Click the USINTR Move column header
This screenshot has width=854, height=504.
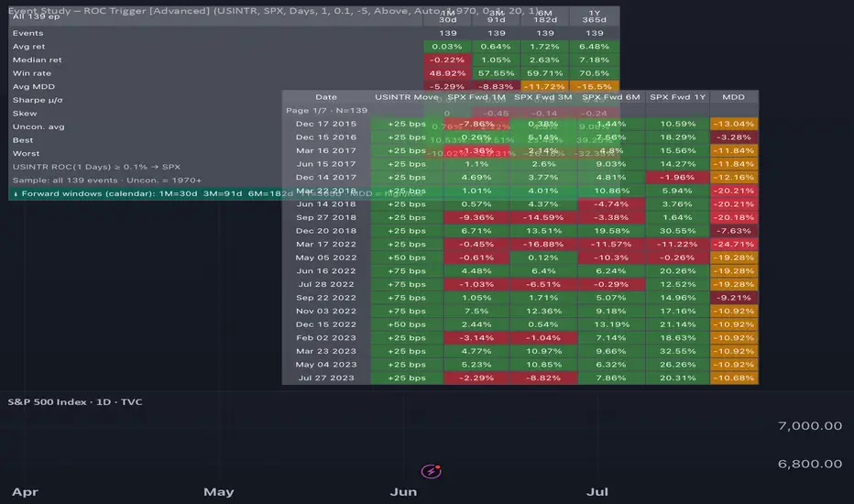tap(406, 97)
